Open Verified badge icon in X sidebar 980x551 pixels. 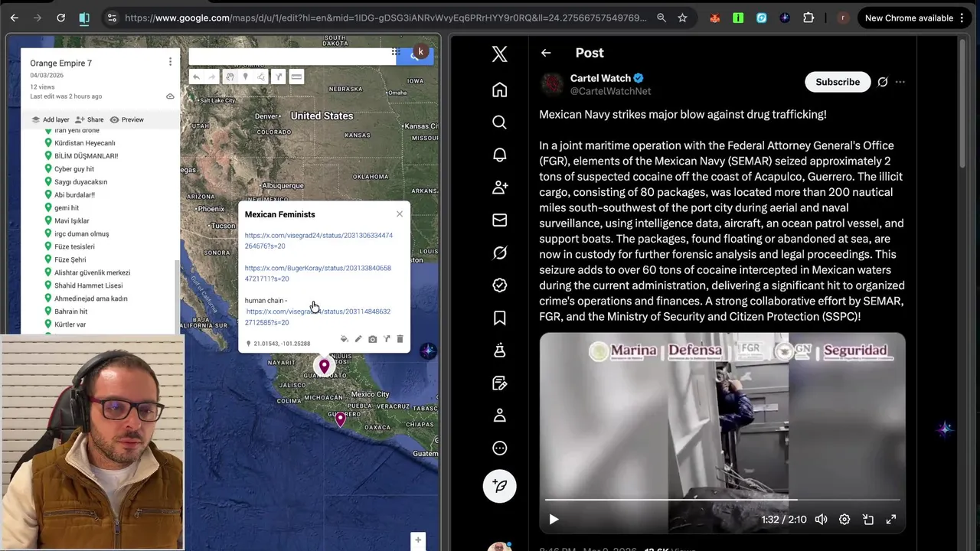coord(499,285)
